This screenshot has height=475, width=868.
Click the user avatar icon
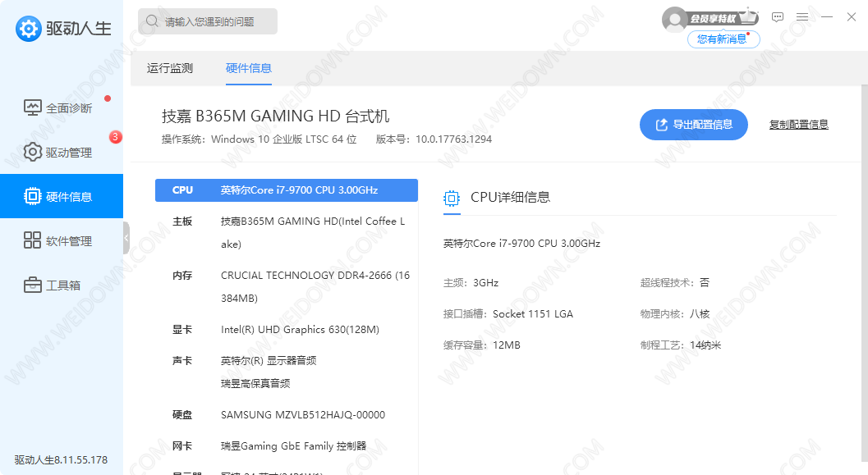click(675, 20)
